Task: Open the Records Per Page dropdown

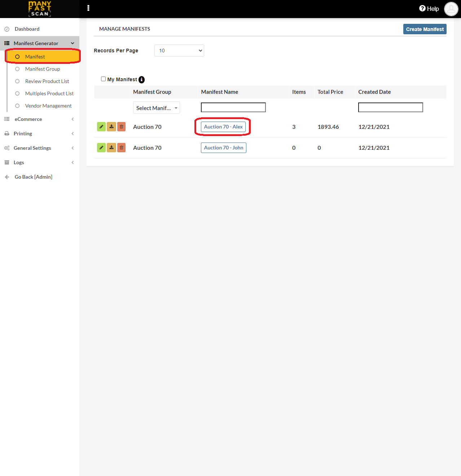Action: 179,51
